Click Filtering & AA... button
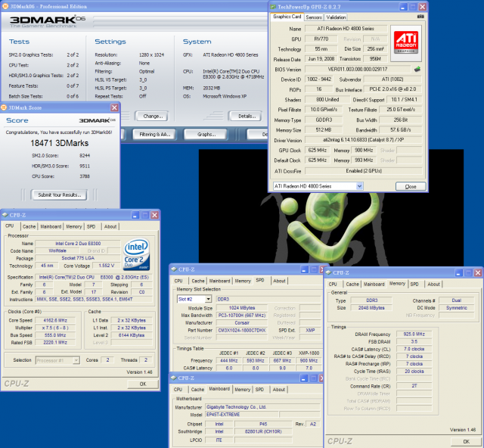Image resolution: width=484 pixels, height=448 pixels. tap(154, 134)
